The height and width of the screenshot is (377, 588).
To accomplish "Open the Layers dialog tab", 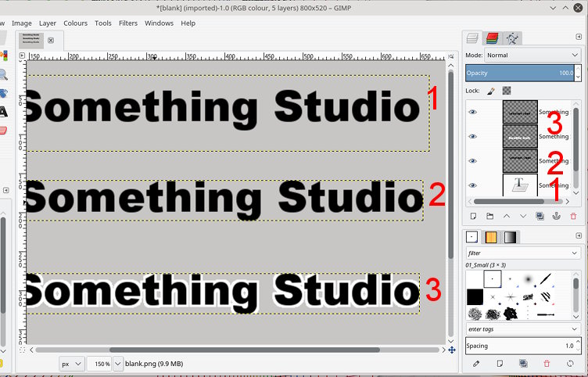I will [472, 38].
